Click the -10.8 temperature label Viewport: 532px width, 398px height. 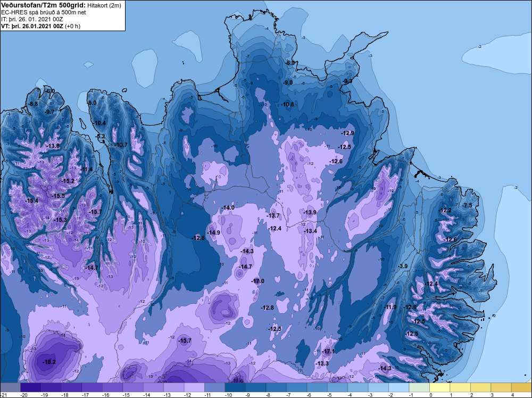(287, 104)
